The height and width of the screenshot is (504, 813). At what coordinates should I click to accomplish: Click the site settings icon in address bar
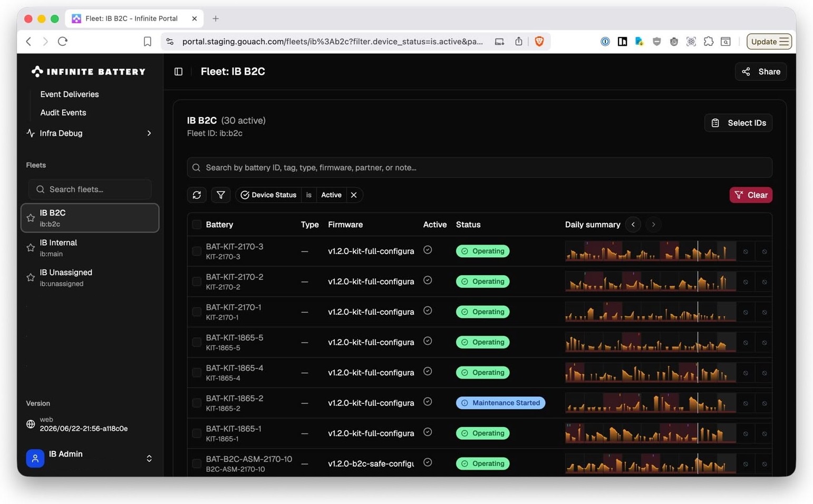click(170, 41)
